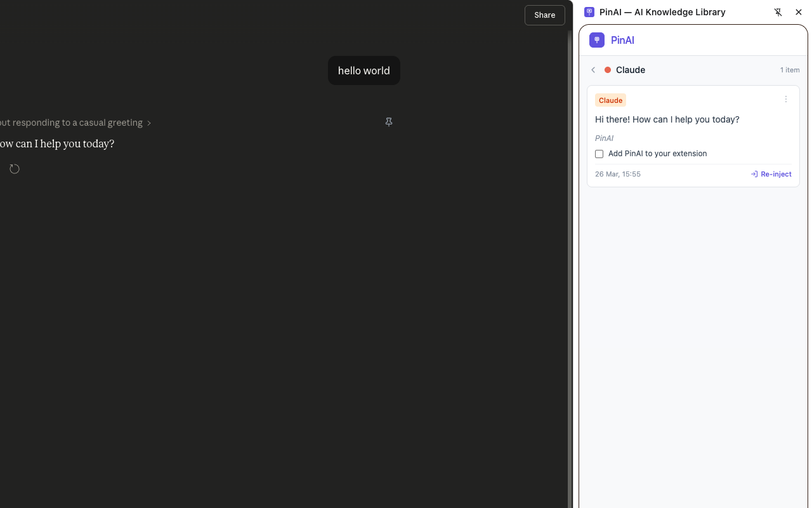Click the Re-inject link

tap(775, 173)
